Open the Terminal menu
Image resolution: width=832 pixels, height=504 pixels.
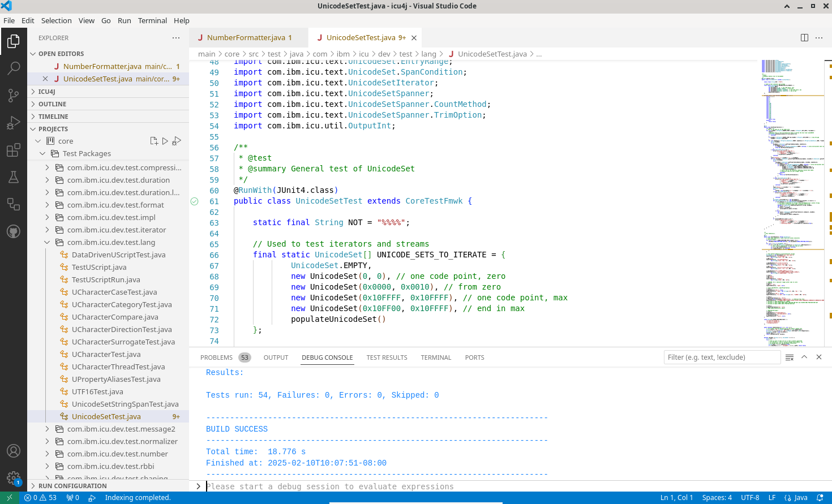tap(152, 20)
